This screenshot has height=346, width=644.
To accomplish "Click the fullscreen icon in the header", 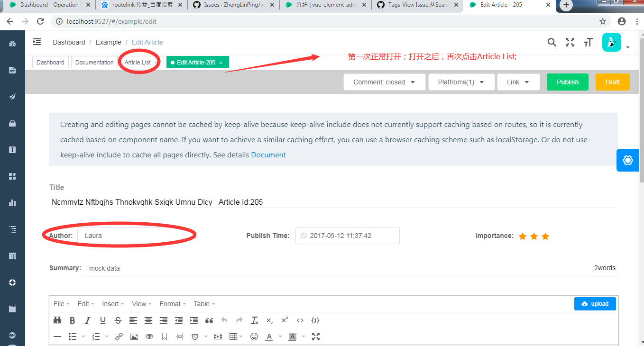I will point(570,42).
